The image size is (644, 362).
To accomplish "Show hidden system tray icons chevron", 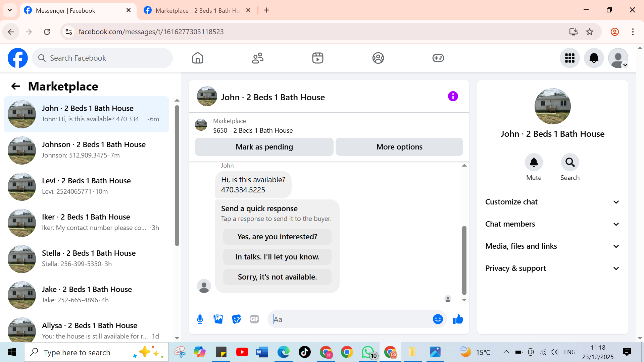I will pyautogui.click(x=506, y=352).
